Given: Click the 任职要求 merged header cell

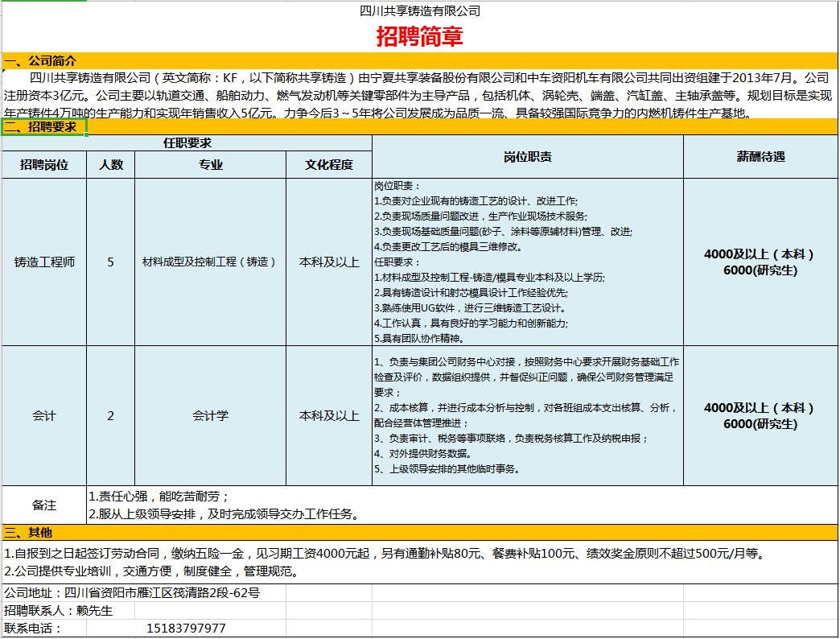Looking at the screenshot, I should coord(187,142).
